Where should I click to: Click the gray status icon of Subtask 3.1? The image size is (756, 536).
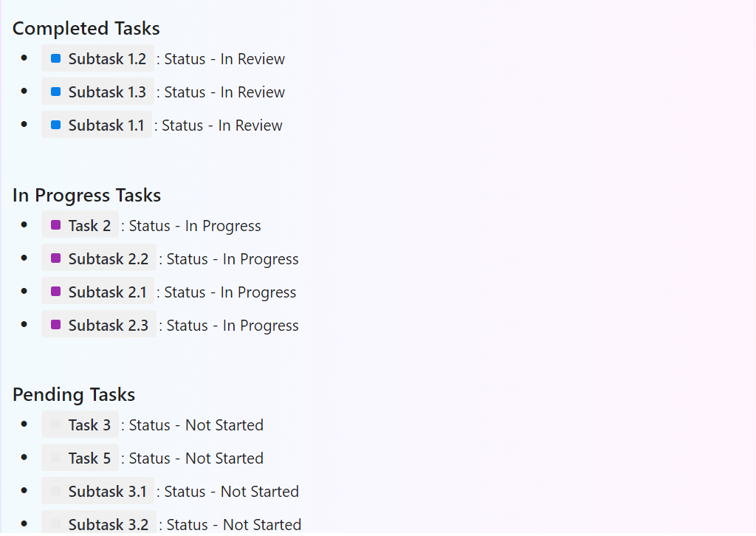56,491
